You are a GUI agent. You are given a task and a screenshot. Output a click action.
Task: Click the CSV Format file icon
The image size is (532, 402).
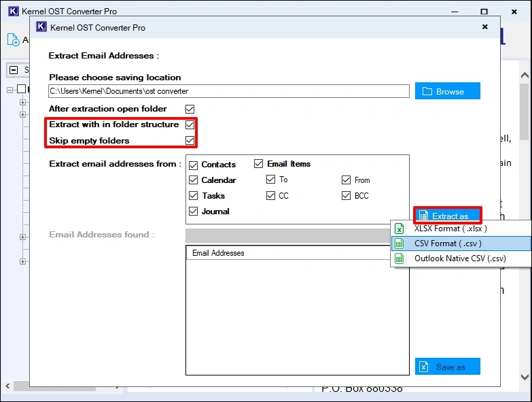pyautogui.click(x=400, y=244)
